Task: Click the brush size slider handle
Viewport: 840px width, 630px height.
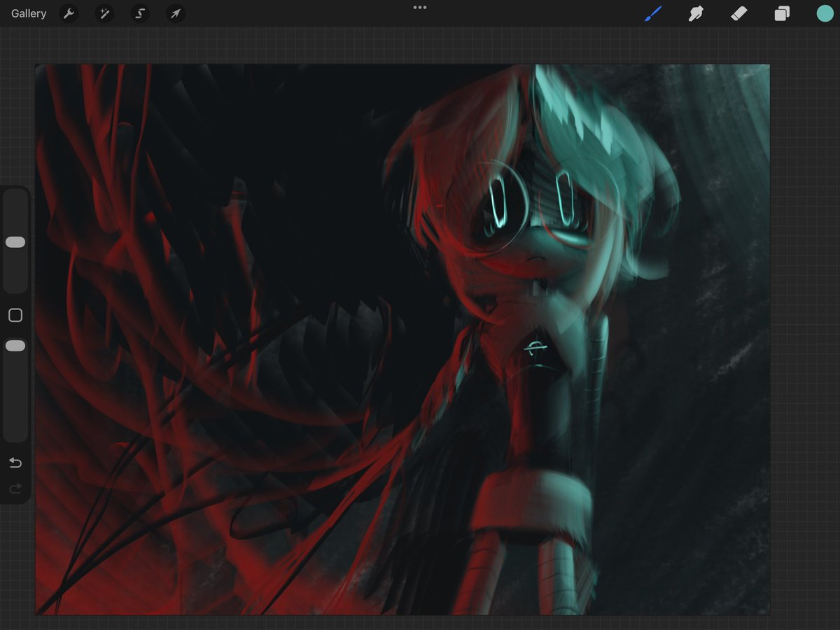Action: click(x=15, y=242)
